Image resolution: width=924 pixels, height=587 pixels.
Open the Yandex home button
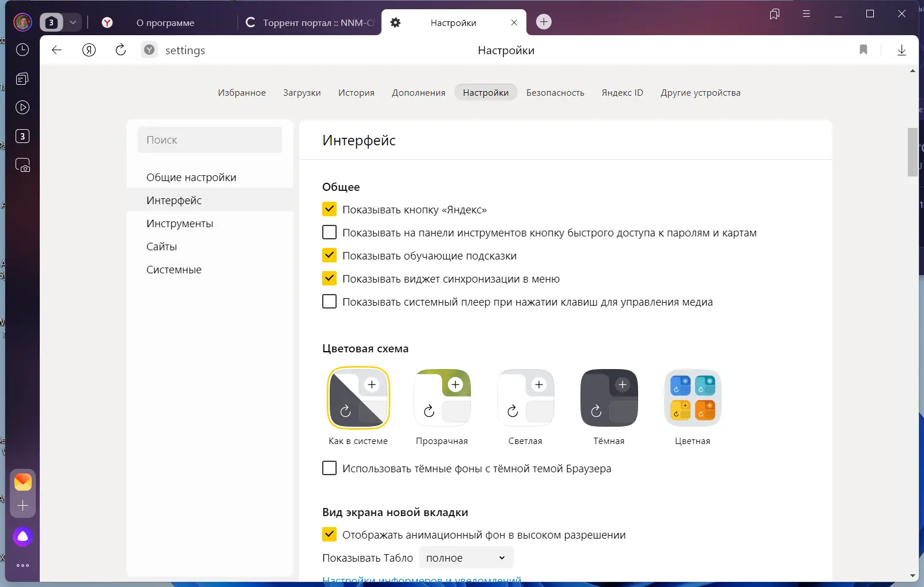(89, 50)
